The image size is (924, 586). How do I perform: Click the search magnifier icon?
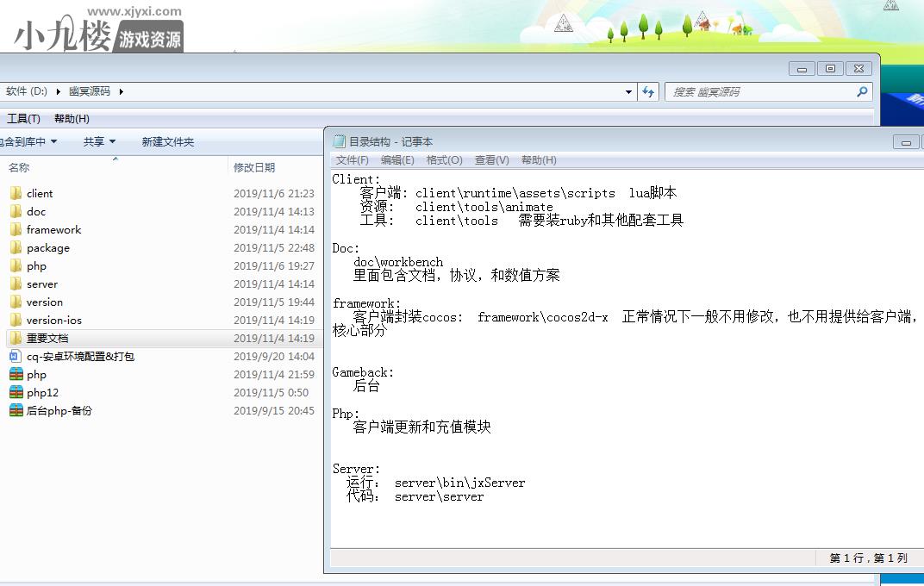point(861,91)
